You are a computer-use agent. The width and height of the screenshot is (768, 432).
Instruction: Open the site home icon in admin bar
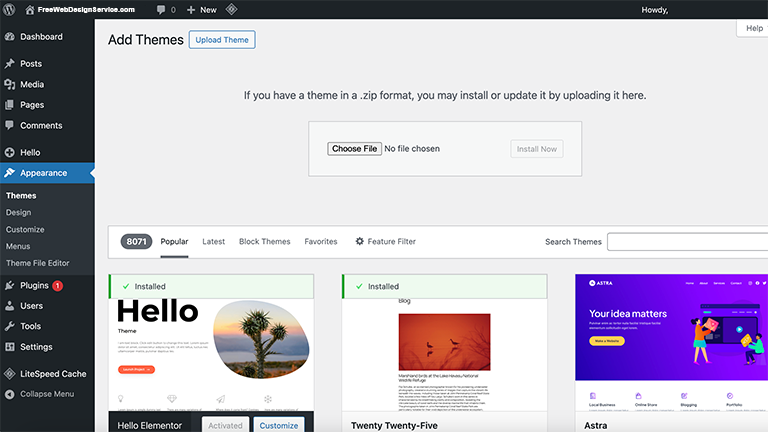tap(30, 10)
